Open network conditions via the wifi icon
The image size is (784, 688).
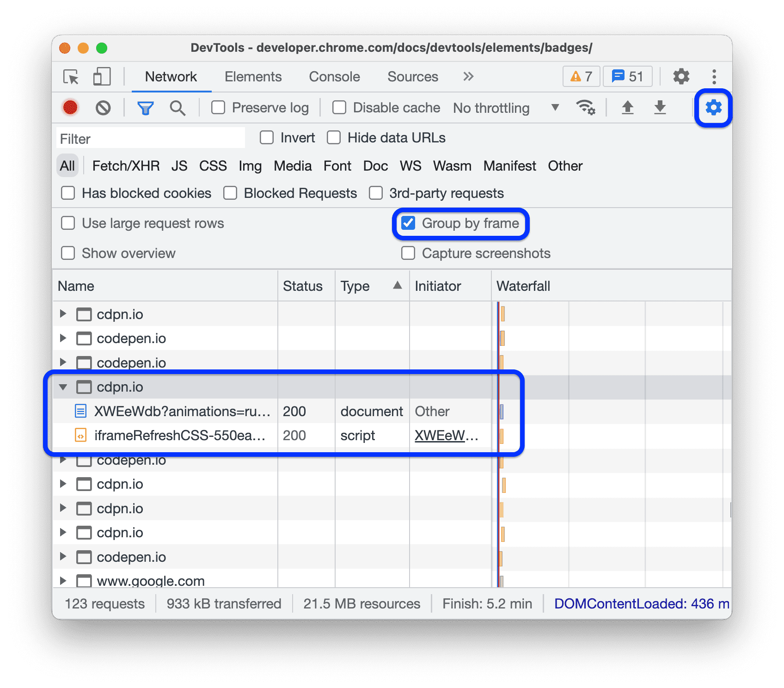[585, 107]
